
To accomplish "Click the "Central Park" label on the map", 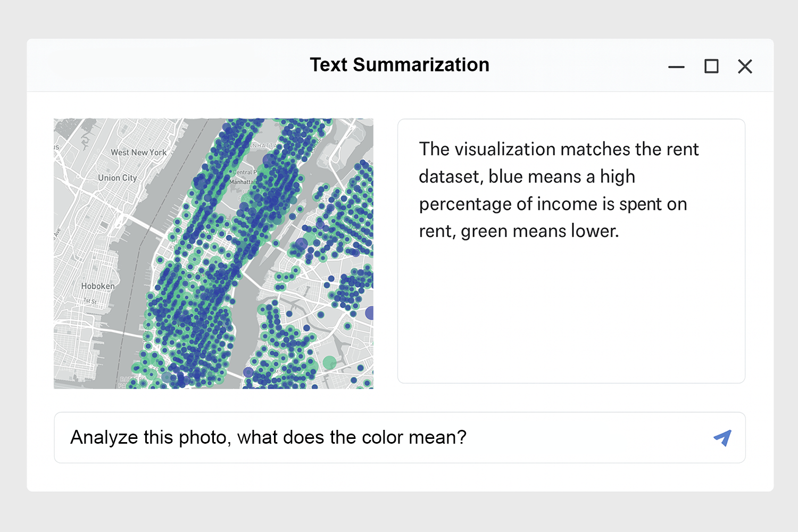I will [x=245, y=172].
